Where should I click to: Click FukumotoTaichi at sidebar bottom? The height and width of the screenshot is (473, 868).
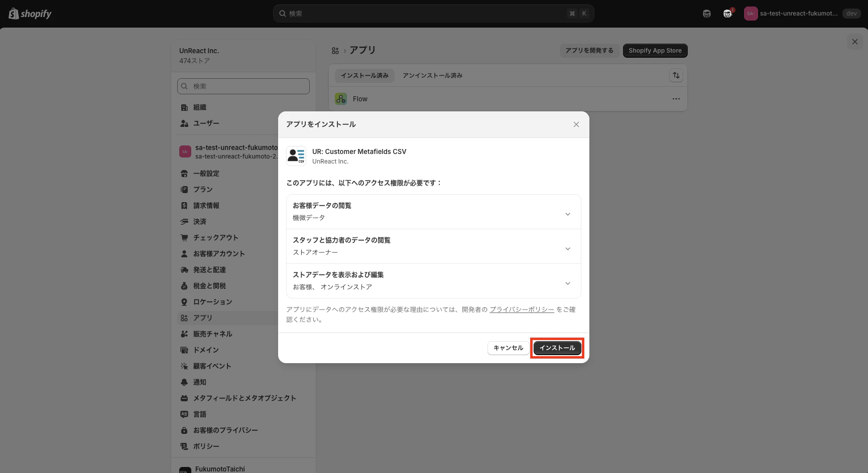220,469
